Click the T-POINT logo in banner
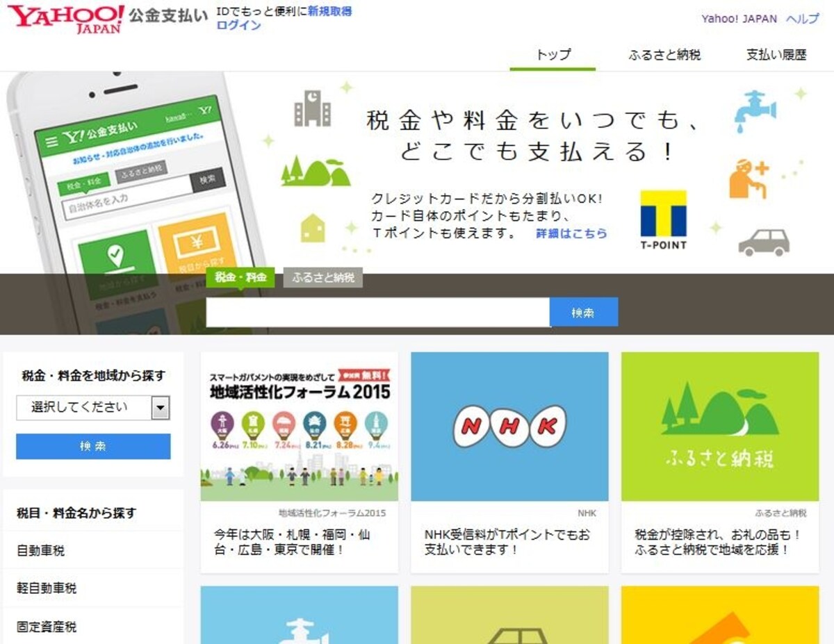The height and width of the screenshot is (644, 834). click(663, 220)
